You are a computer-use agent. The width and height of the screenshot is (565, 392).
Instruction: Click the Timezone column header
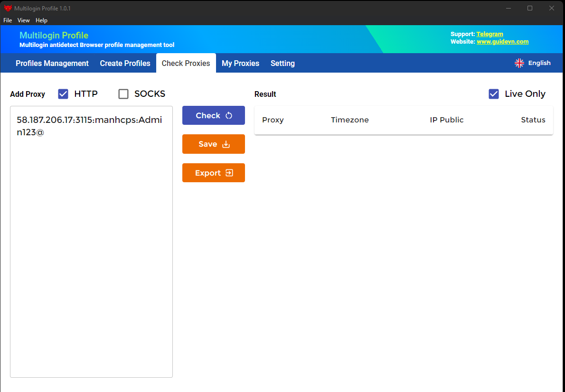(x=350, y=120)
